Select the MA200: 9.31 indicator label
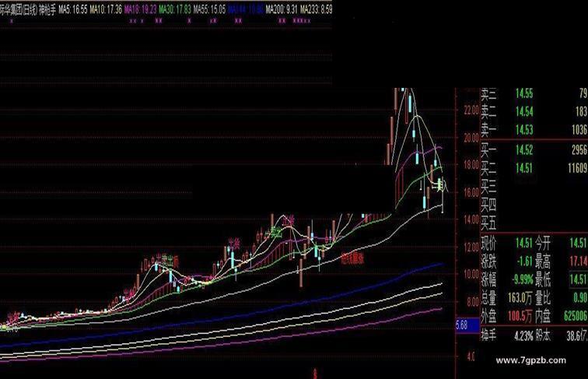588x379 pixels. [282, 9]
